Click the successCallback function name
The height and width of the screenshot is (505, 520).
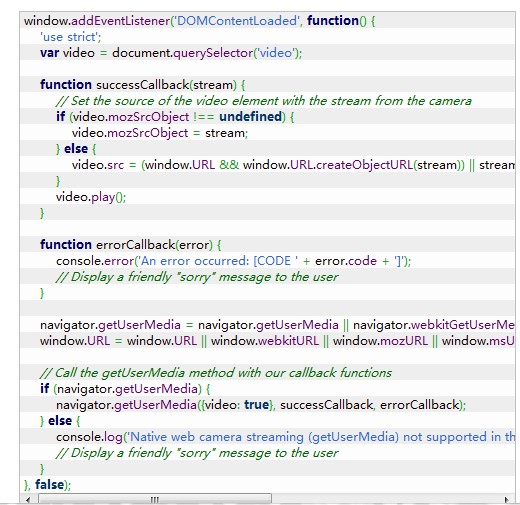pos(143,85)
